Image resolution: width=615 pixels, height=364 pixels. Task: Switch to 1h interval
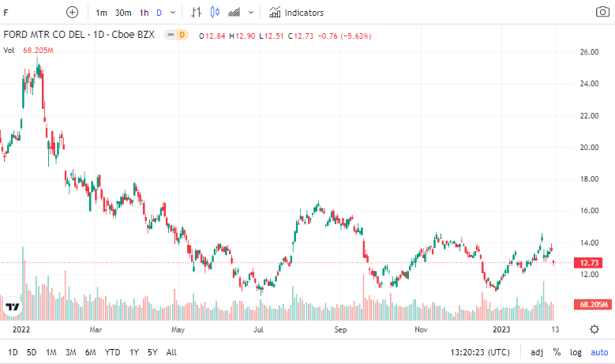click(x=144, y=13)
